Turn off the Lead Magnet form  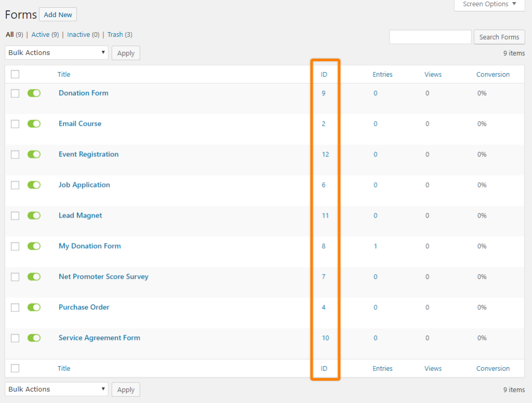click(x=34, y=216)
